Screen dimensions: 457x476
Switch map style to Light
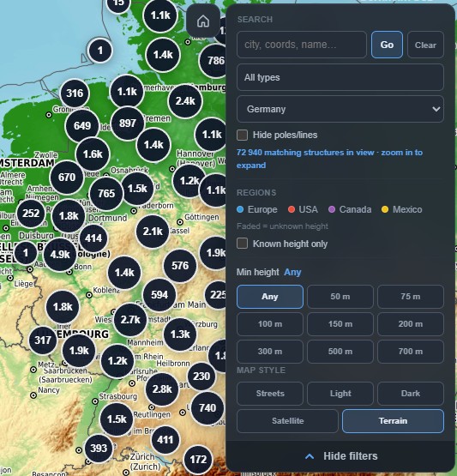(340, 394)
